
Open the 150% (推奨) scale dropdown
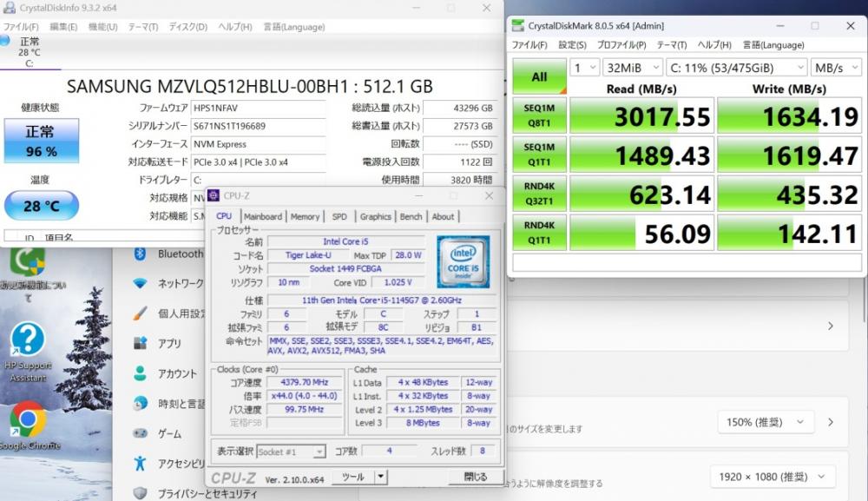tap(765, 422)
